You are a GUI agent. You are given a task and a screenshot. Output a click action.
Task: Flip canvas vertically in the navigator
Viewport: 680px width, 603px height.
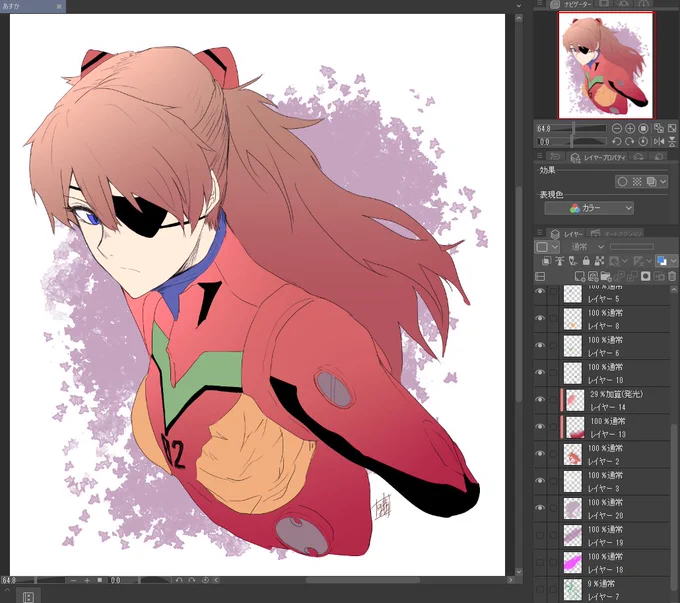(672, 142)
